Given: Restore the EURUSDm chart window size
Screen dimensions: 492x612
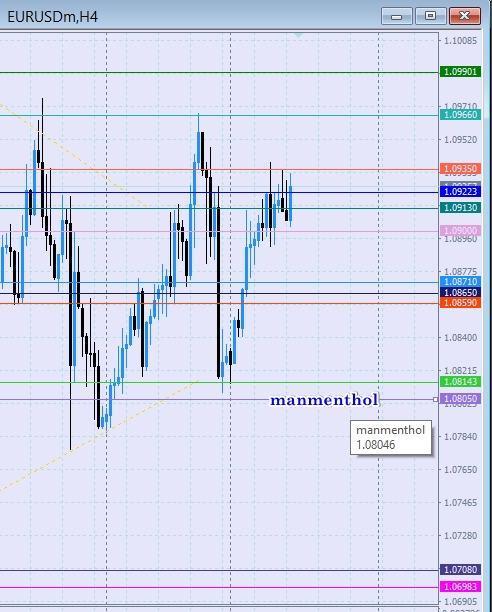Looking at the screenshot, I should click(x=430, y=16).
